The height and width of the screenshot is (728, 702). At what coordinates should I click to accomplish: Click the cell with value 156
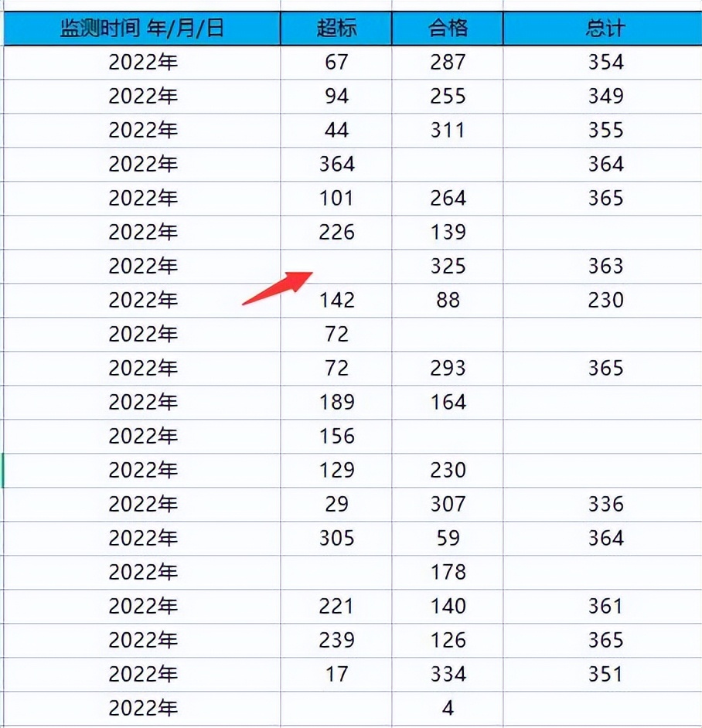pos(336,437)
